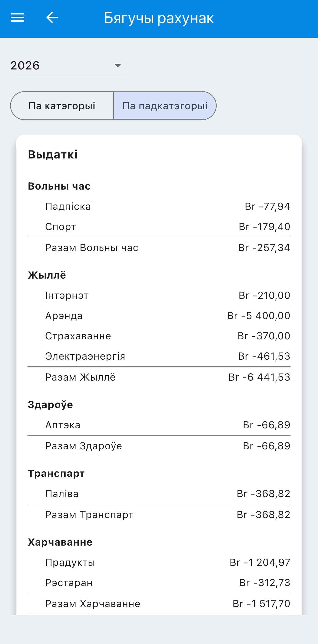Select the Харчаванне category header

click(60, 542)
